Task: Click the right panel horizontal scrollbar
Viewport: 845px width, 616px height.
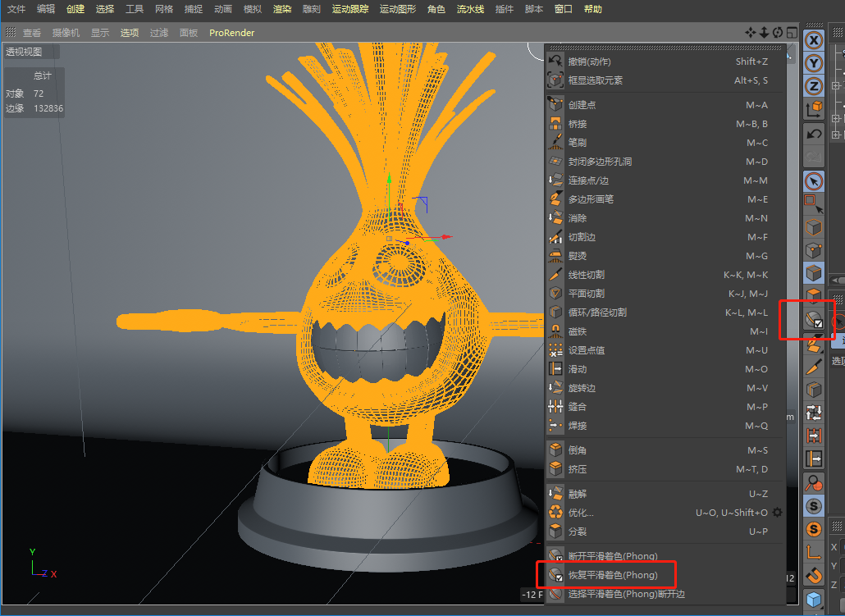Action: [x=838, y=281]
